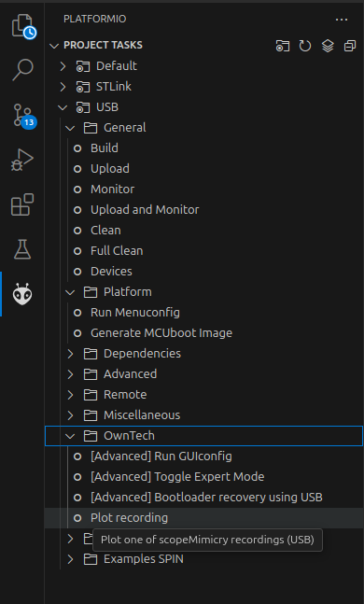The width and height of the screenshot is (364, 604).
Task: Expand the Advanced folder
Action: (70, 374)
